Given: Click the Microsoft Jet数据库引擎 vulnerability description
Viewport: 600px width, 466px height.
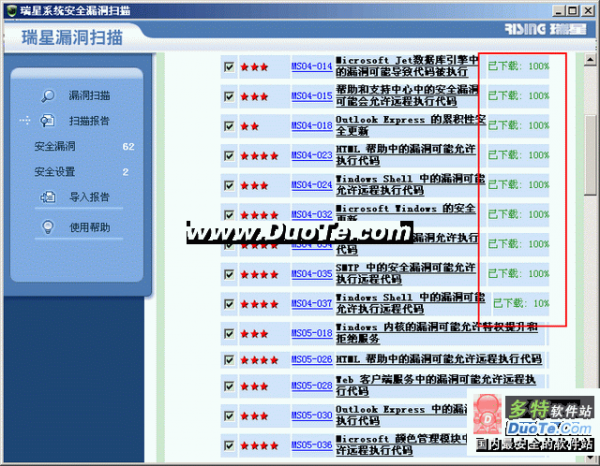Looking at the screenshot, I should coord(407,66).
